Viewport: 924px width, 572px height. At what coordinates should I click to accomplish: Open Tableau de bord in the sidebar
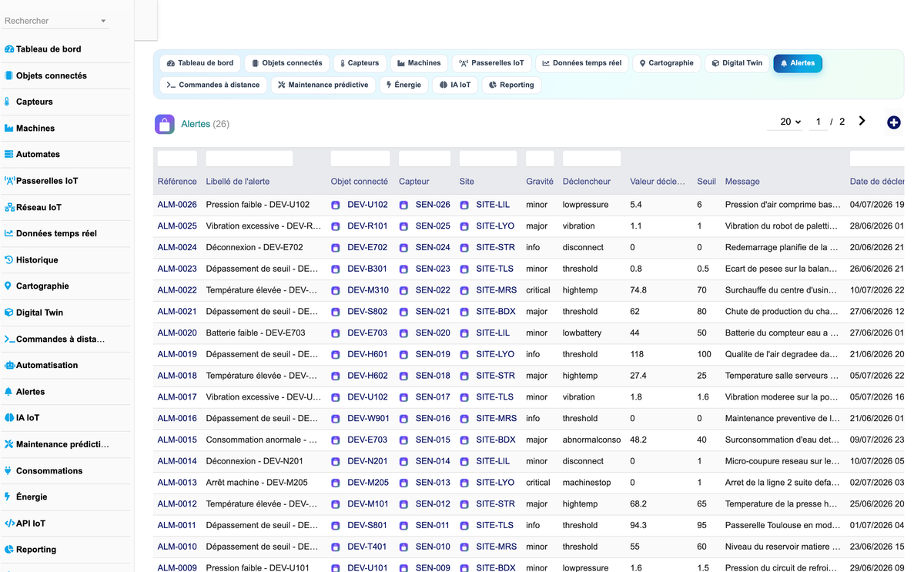49,49
